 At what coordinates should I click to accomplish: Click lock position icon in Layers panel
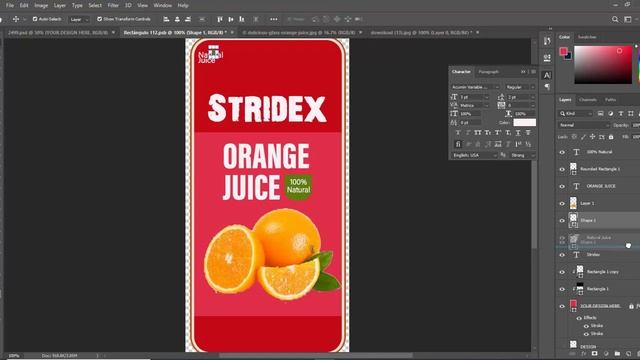pyautogui.click(x=593, y=137)
